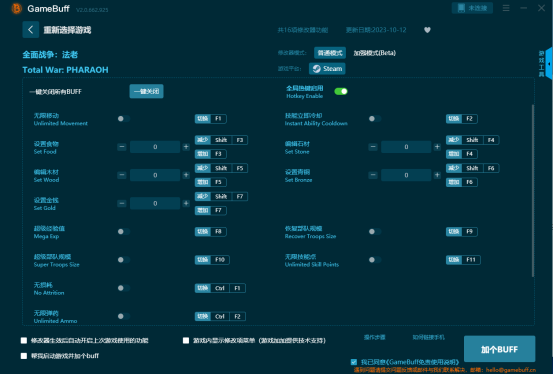Click the cheat list vertical scrollbar

pos(532,191)
